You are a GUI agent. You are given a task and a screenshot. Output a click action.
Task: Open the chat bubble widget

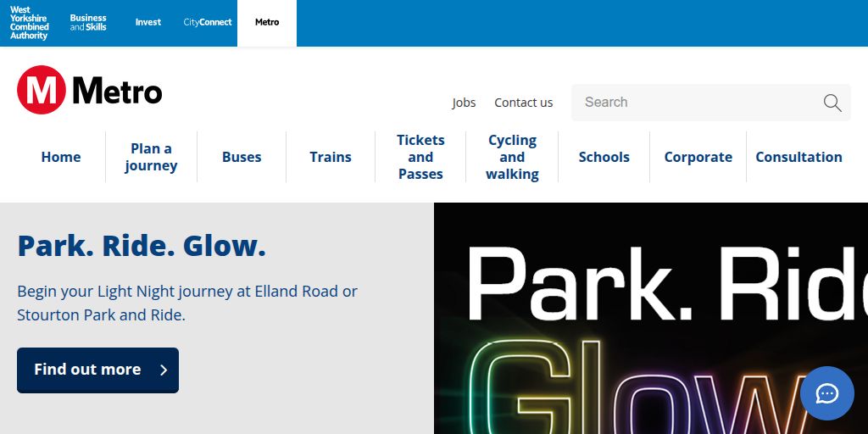826,393
